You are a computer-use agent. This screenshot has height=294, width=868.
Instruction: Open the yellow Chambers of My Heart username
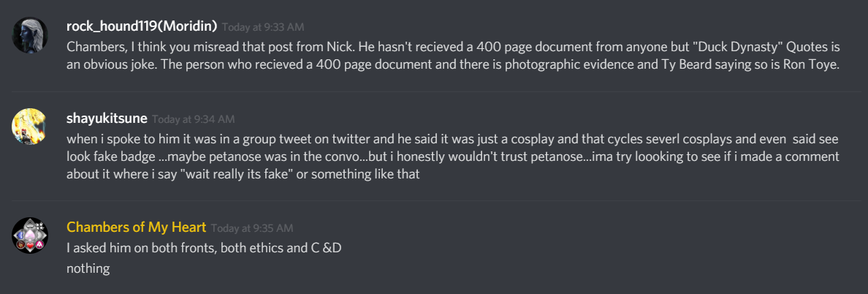136,227
